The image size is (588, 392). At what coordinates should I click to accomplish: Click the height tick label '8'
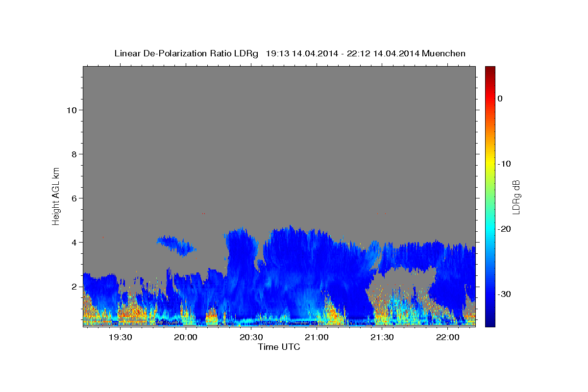coord(74,154)
